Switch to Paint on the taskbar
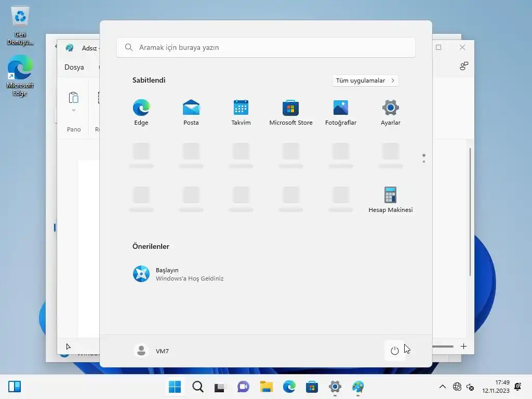The width and height of the screenshot is (532, 399). point(358,387)
